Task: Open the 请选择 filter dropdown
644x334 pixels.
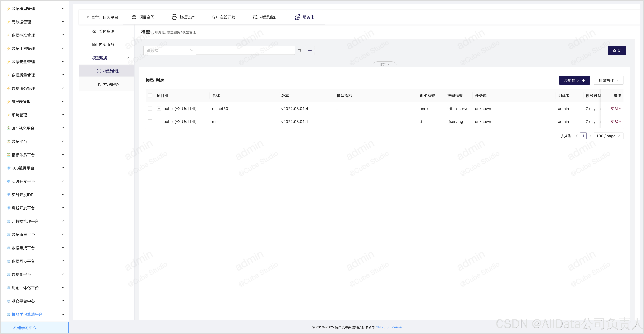Action: (x=170, y=50)
